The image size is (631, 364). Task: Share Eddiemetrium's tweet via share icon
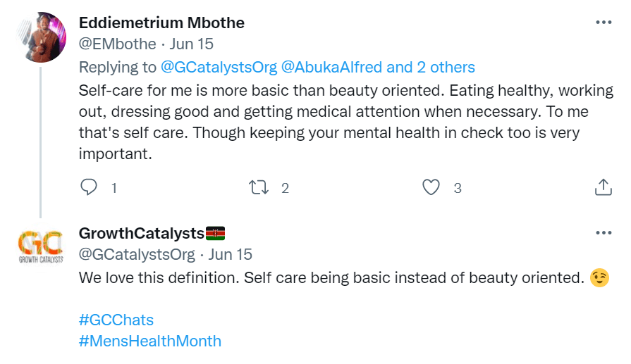point(603,187)
